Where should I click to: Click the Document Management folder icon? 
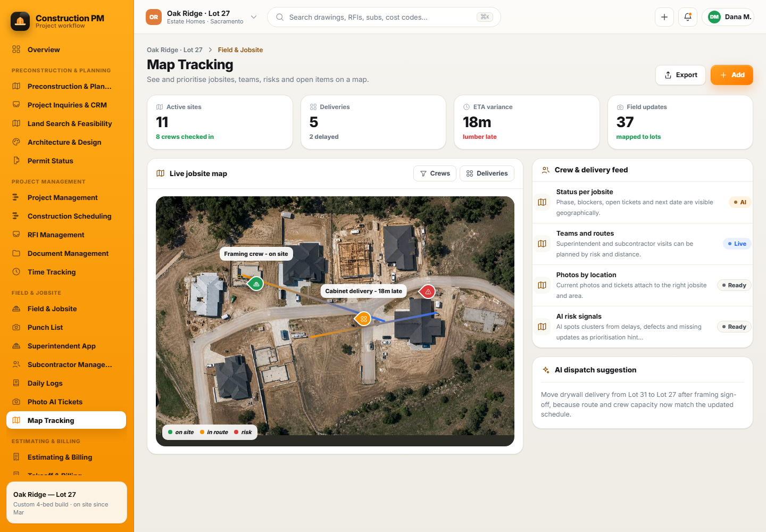click(16, 253)
